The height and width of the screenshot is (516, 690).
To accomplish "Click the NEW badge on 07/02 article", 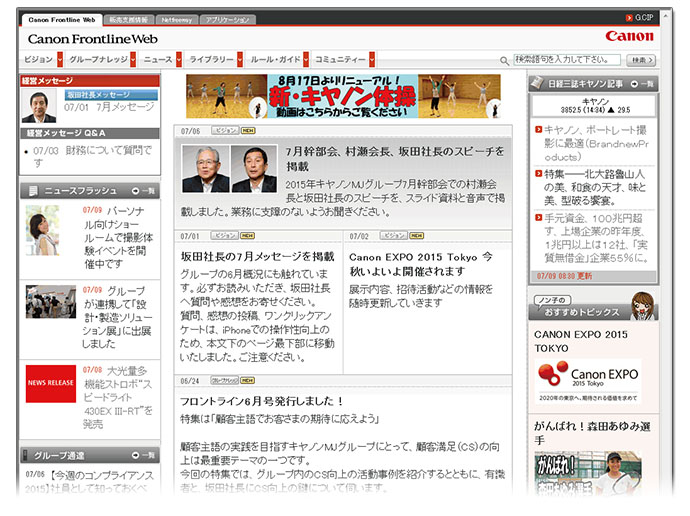I will coord(417,236).
